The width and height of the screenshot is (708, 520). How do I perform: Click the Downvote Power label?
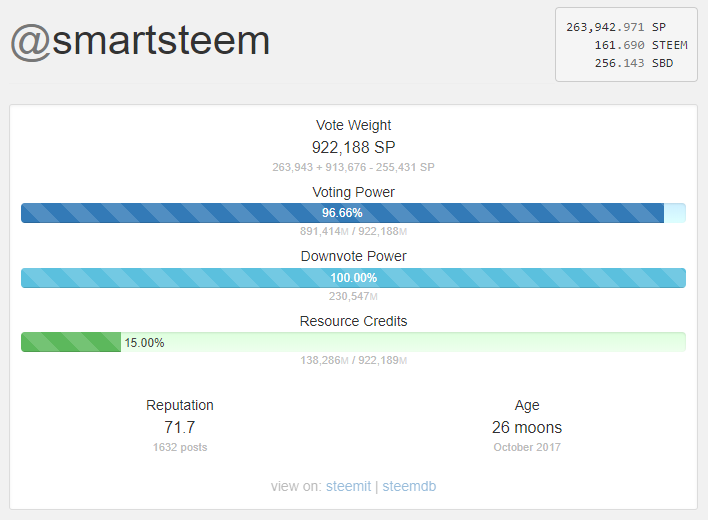coord(354,256)
